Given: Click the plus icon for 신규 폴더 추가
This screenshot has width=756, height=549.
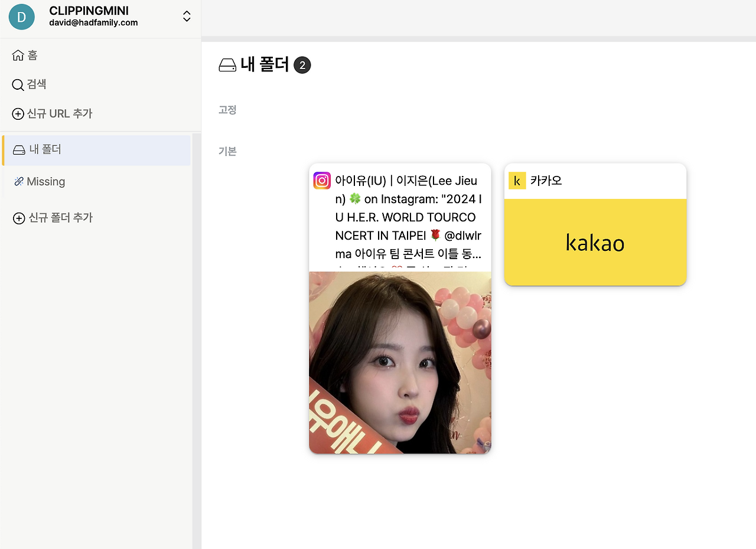Looking at the screenshot, I should (18, 217).
